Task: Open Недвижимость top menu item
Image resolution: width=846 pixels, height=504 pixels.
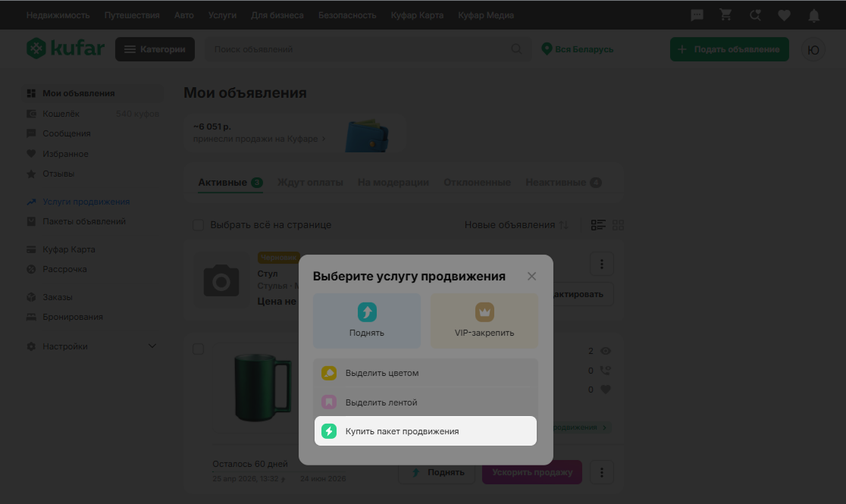Action: pos(58,15)
